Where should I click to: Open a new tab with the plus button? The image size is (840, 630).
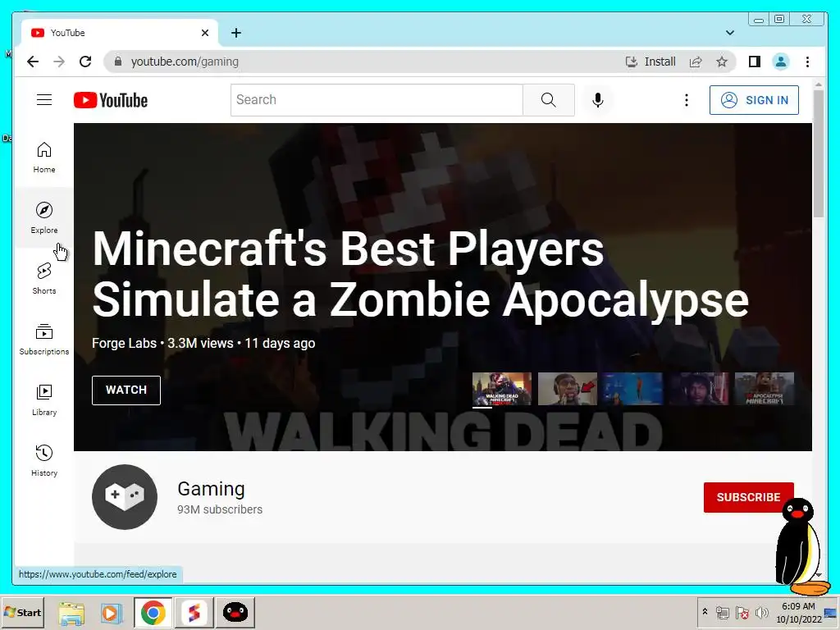[236, 33]
